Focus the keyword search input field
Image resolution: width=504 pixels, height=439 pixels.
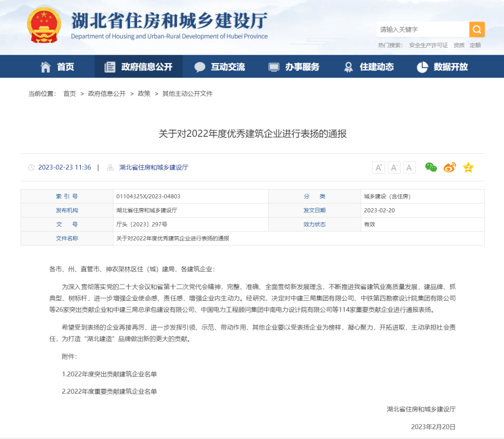[422, 29]
